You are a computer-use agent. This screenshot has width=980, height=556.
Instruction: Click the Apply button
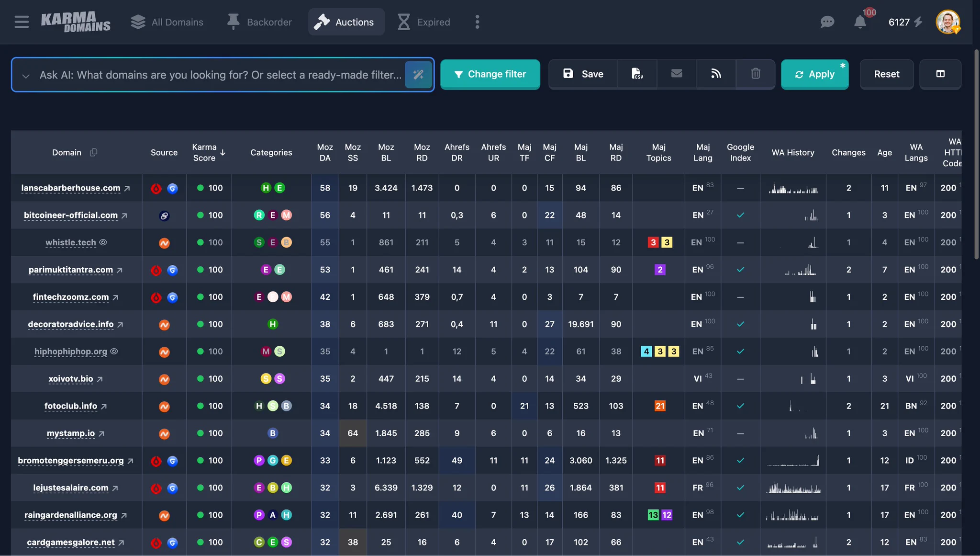click(x=815, y=74)
